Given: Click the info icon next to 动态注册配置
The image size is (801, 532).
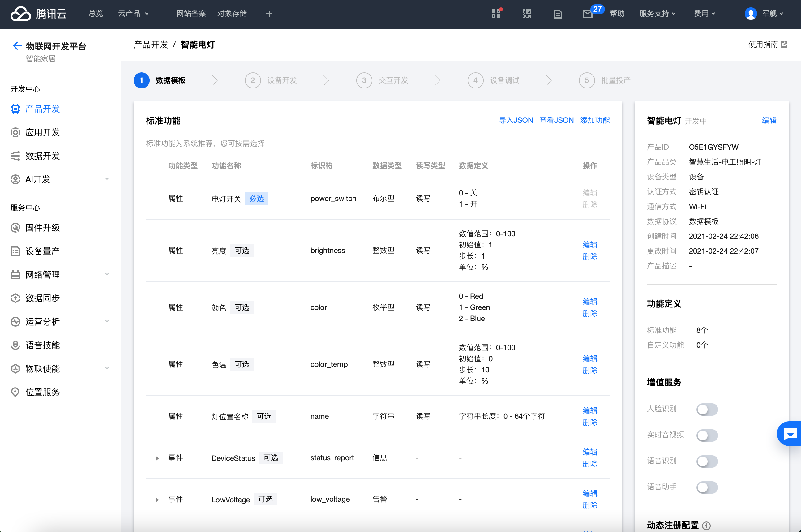Looking at the screenshot, I should pyautogui.click(x=706, y=526).
